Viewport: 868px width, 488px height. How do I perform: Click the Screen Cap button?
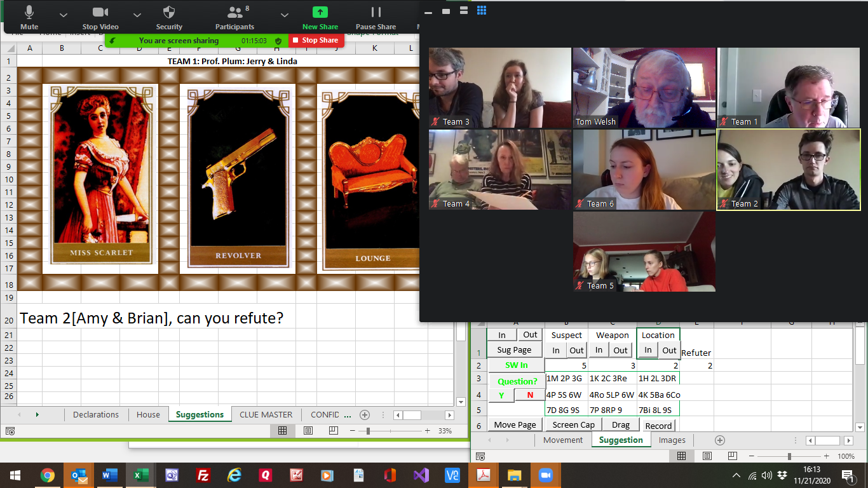point(574,424)
